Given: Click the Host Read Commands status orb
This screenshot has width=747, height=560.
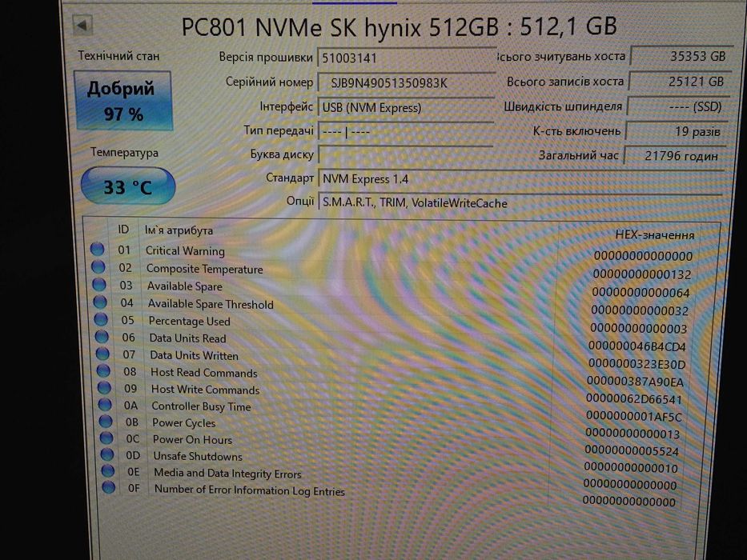Looking at the screenshot, I should pos(103,370).
